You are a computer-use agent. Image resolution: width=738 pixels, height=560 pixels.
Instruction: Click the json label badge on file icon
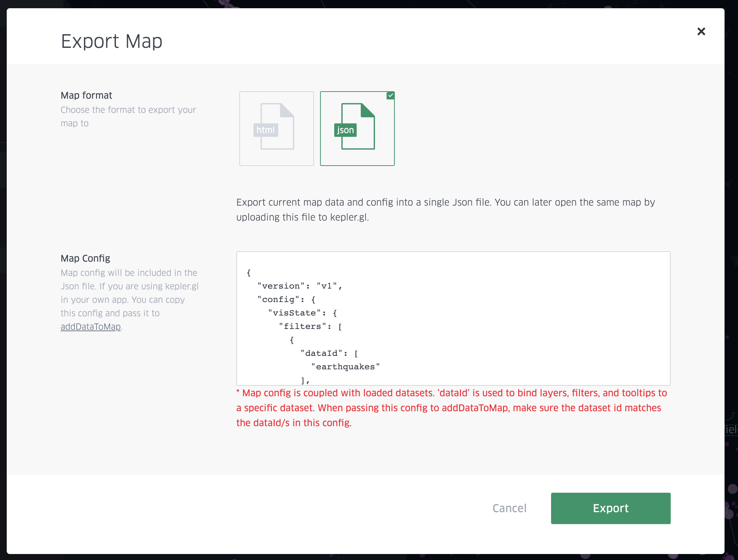click(x=345, y=130)
